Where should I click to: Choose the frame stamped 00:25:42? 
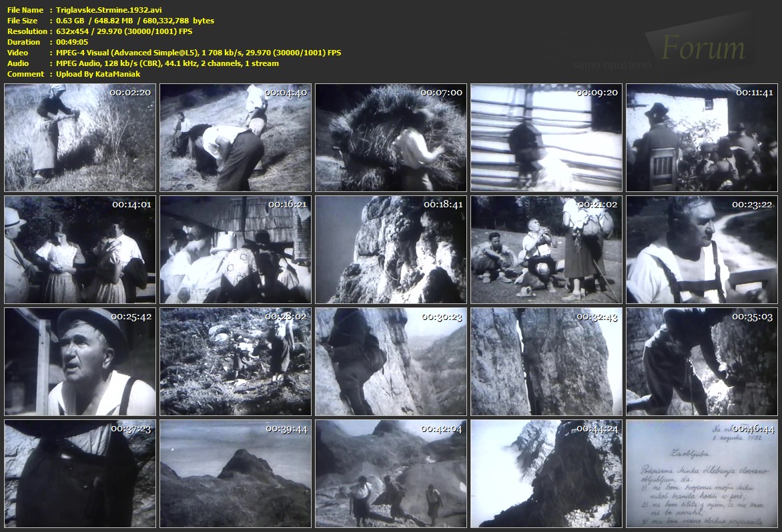(x=80, y=361)
